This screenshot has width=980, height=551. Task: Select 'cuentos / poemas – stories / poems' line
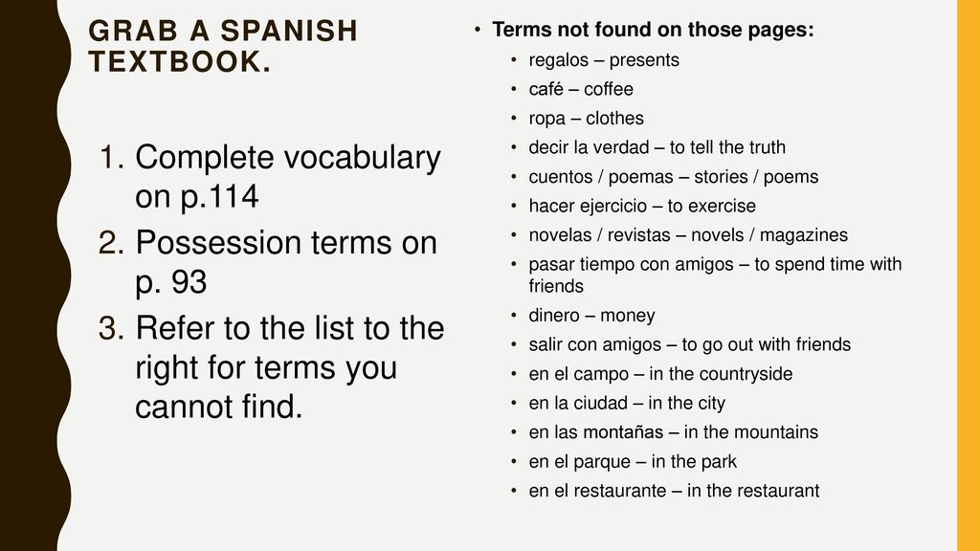tap(673, 177)
